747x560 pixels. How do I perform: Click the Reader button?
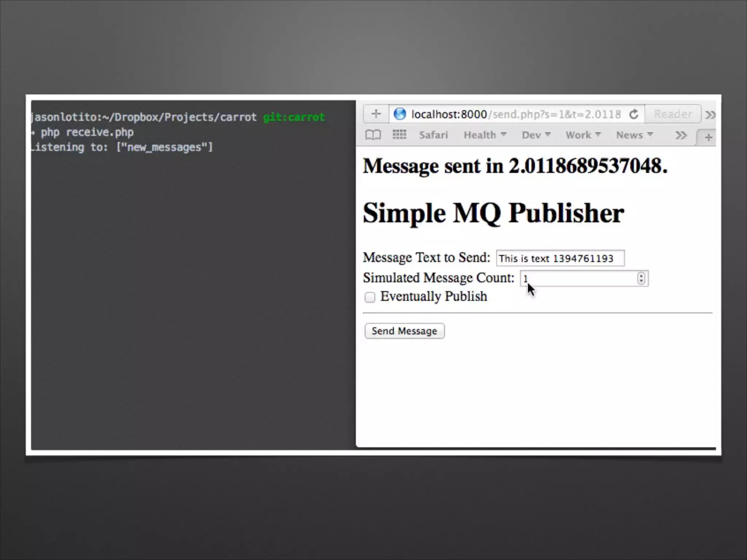pos(673,114)
